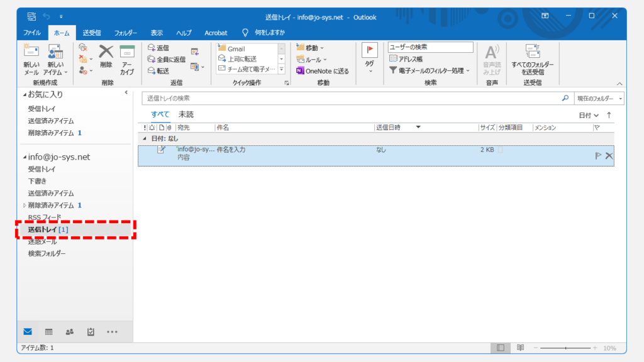Click Send/Receive All Folders icon
644x362 pixels.
click(533, 52)
